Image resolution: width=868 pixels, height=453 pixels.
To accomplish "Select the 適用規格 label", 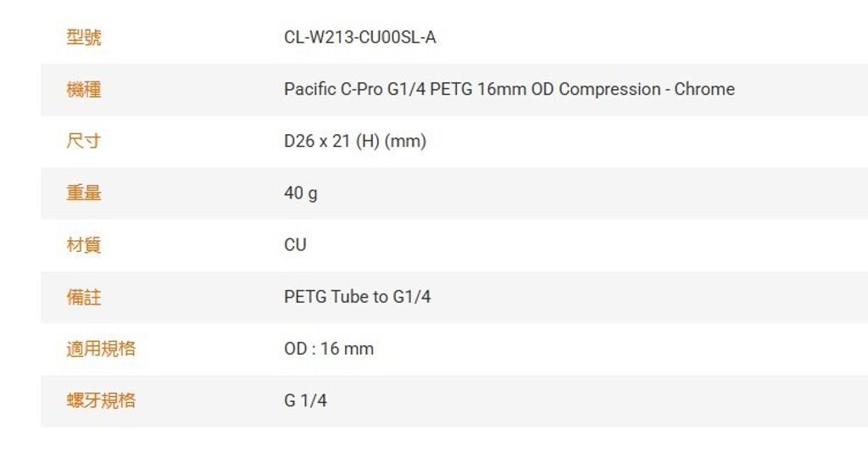I will coord(101,349).
